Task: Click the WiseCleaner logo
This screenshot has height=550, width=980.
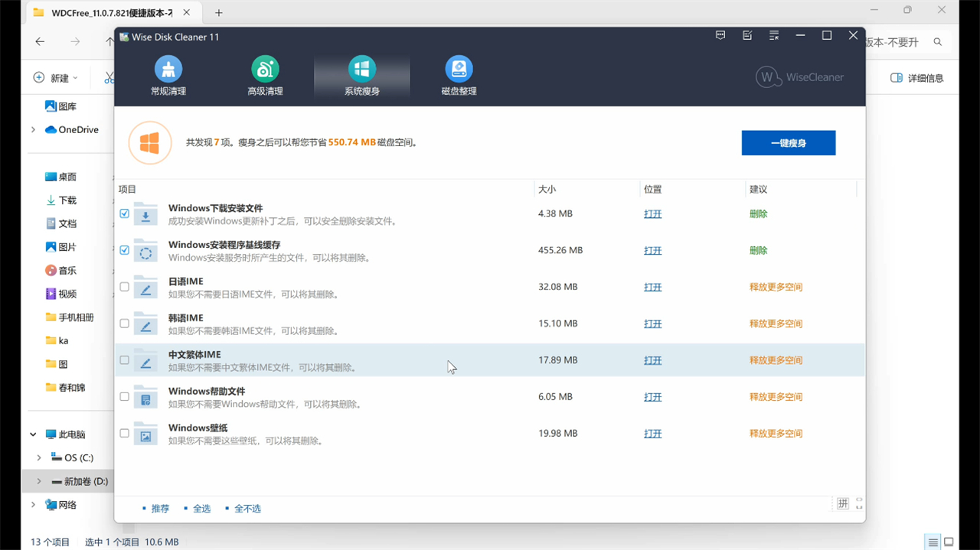Action: [799, 76]
